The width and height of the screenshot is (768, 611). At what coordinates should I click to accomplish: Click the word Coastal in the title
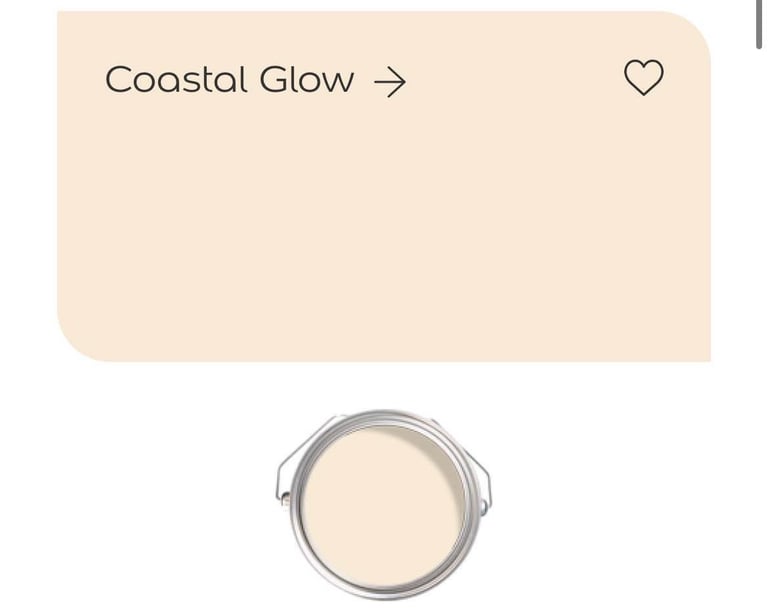176,79
